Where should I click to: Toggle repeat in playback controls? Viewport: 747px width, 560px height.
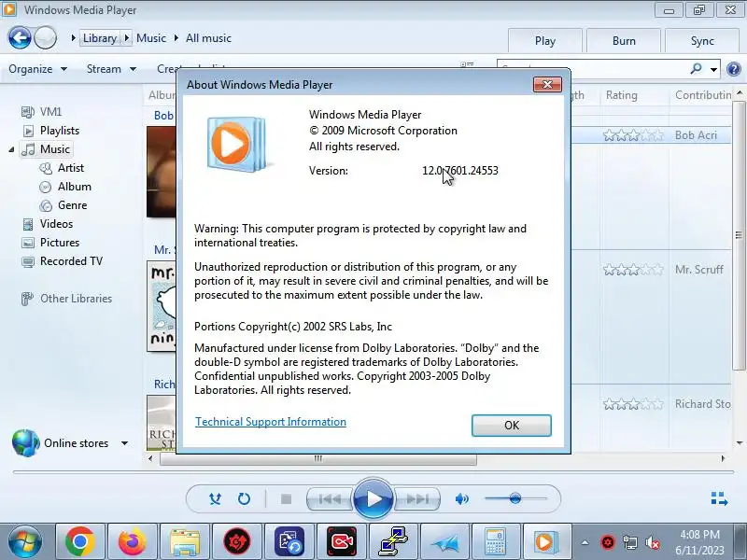pyautogui.click(x=244, y=498)
